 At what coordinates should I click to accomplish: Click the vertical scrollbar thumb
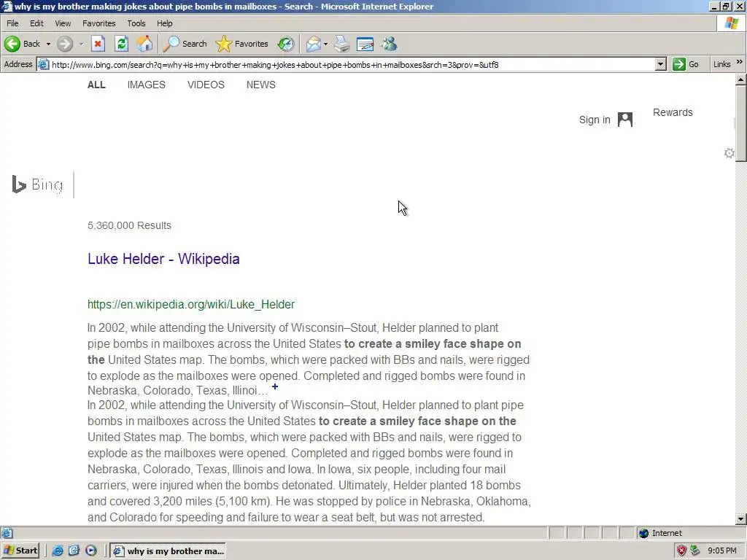click(741, 124)
